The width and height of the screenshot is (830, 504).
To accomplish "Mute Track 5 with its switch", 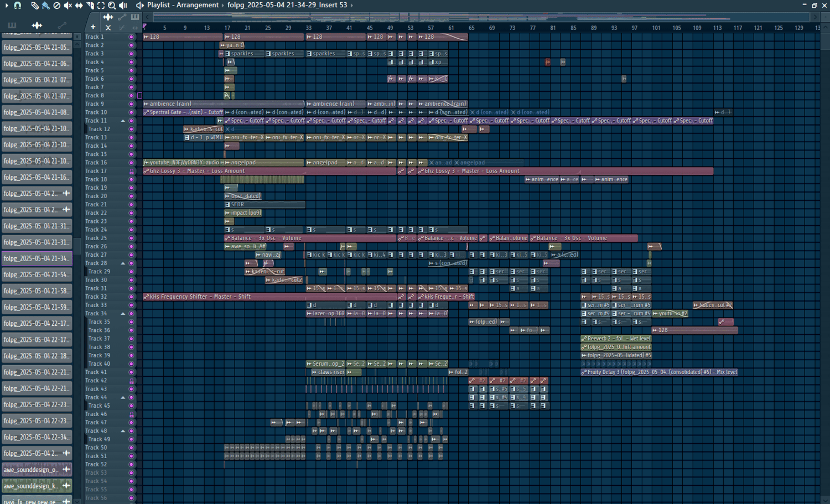I will click(131, 70).
